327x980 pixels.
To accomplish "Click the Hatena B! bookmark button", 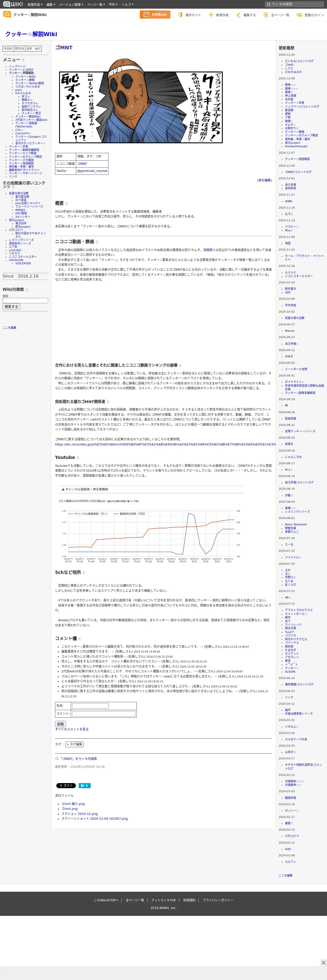I will (x=85, y=785).
